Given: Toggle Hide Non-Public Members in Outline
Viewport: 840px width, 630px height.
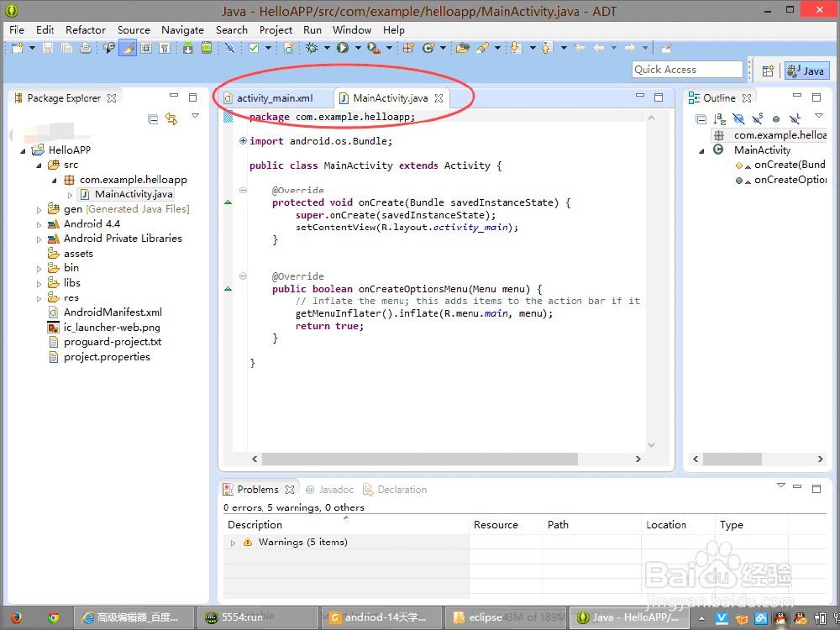Looking at the screenshot, I should [775, 119].
